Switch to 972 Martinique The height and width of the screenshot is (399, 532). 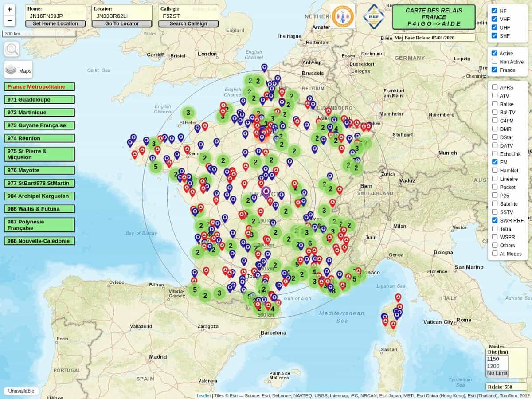pos(39,112)
